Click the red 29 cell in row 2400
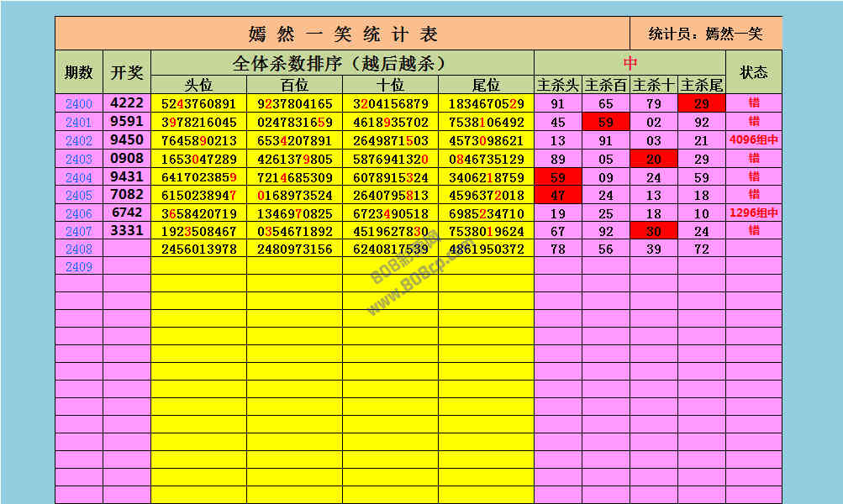Image resolution: width=843 pixels, height=504 pixels. pos(701,104)
